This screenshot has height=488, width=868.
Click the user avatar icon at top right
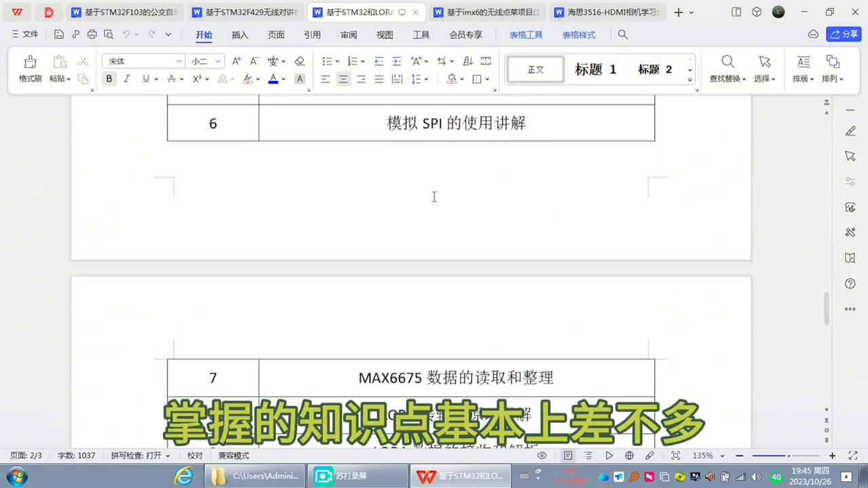click(778, 12)
